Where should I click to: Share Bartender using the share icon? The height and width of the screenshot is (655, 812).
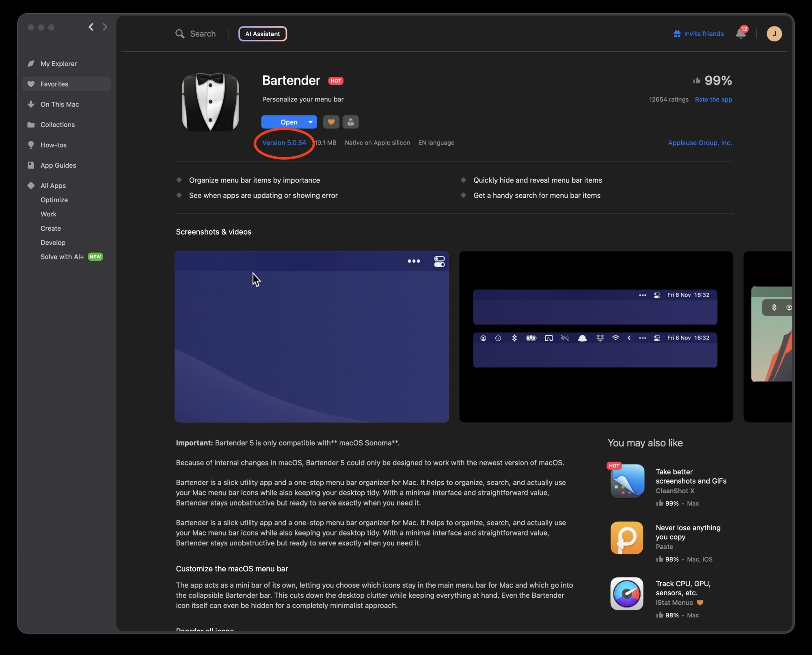coord(350,122)
